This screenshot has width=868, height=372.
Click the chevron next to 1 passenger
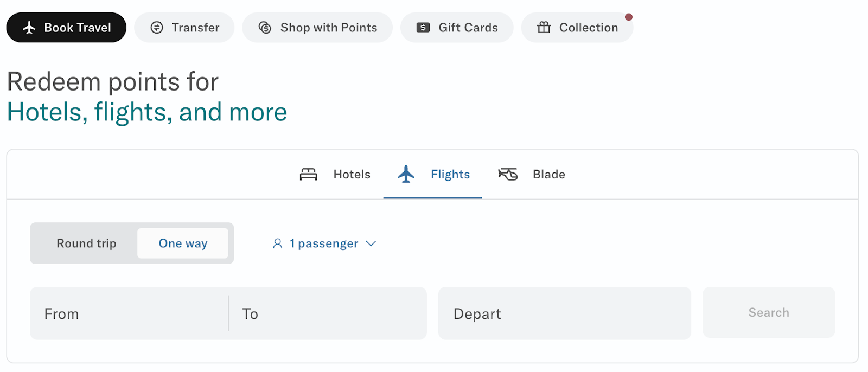(371, 243)
